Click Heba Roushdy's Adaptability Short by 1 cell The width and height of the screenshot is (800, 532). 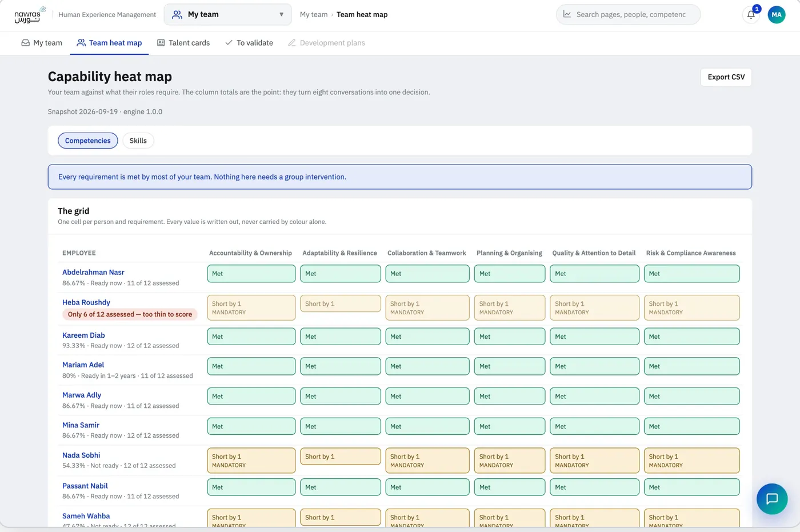(x=341, y=303)
